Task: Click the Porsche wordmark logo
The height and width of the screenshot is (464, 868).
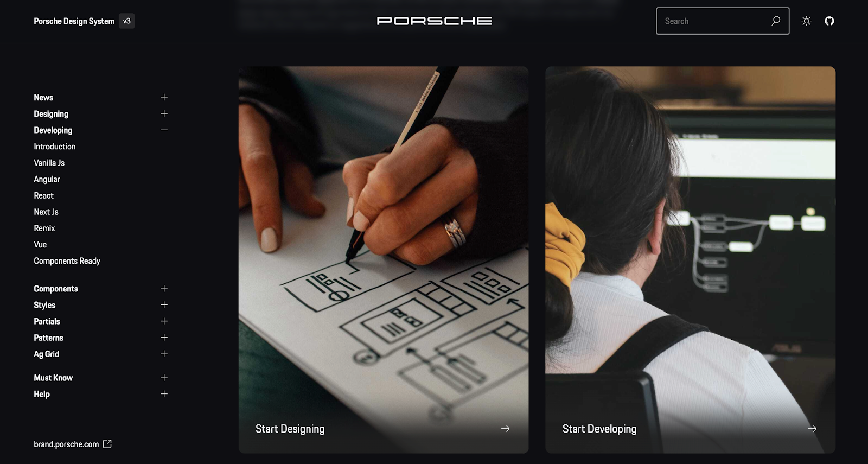Action: tap(435, 21)
